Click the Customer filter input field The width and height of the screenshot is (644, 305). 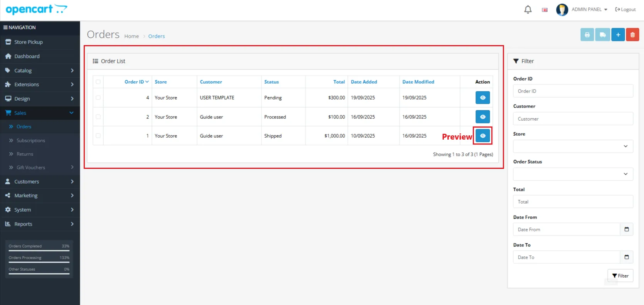(573, 119)
